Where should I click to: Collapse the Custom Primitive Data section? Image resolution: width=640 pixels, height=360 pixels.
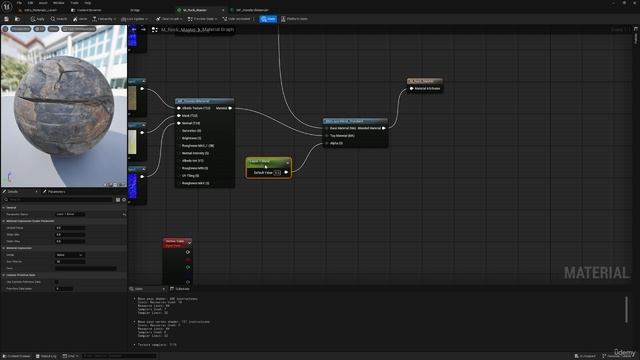4,275
